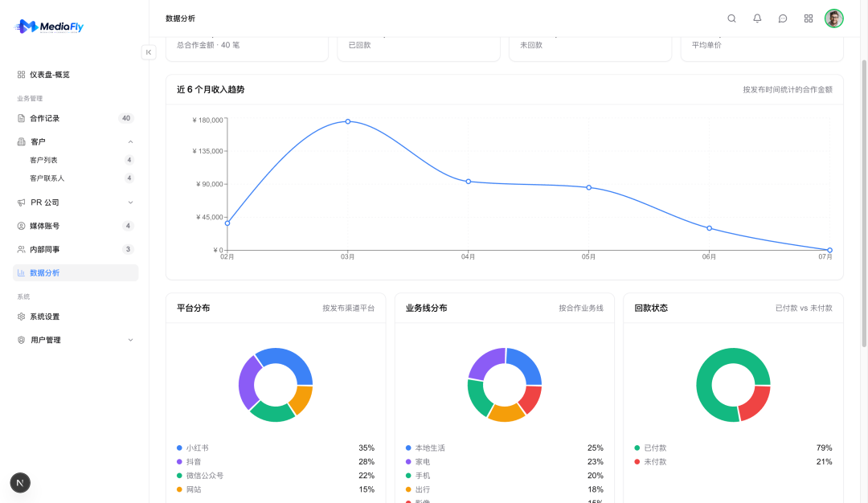Click the 04月 data point on trend line
Screen dimensions: 868x503
469,182
